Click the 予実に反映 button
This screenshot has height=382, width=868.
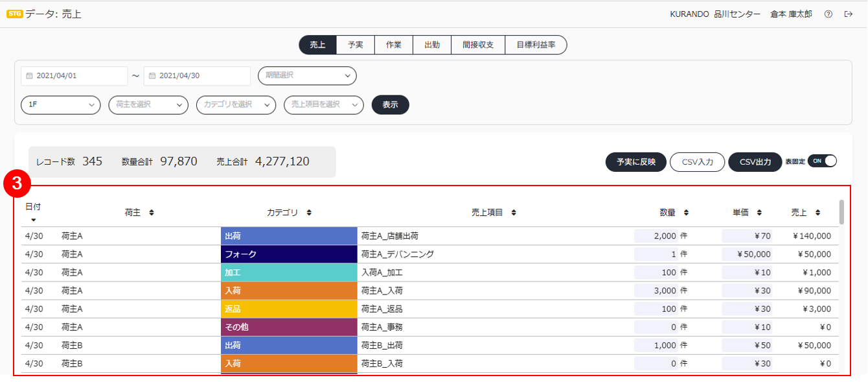click(x=636, y=162)
